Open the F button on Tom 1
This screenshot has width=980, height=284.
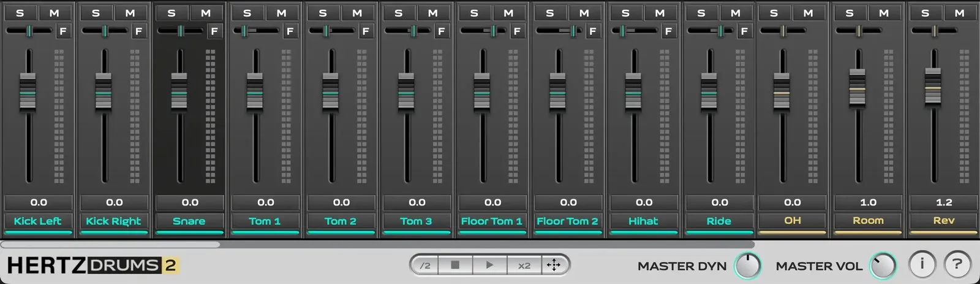[290, 31]
